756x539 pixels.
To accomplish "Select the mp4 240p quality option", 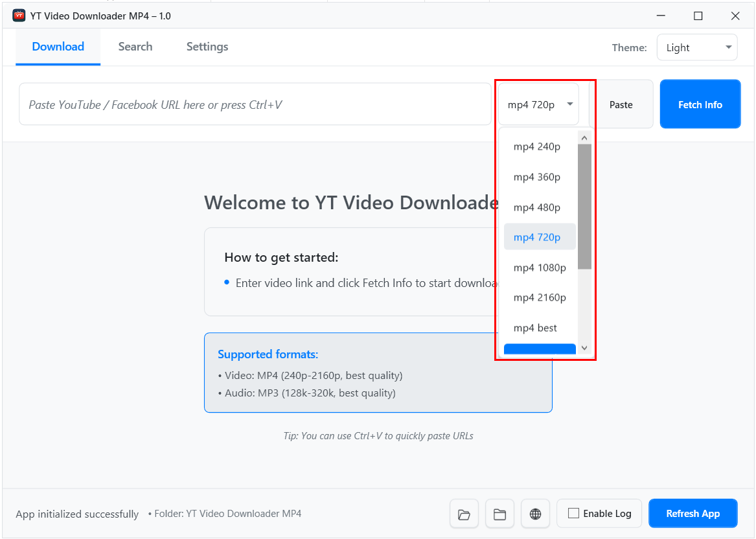I will [x=536, y=146].
